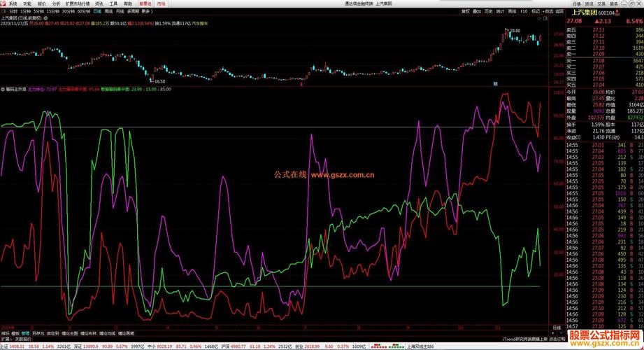
Task: Click 沪深 index in status bar
Action: tap(225, 346)
